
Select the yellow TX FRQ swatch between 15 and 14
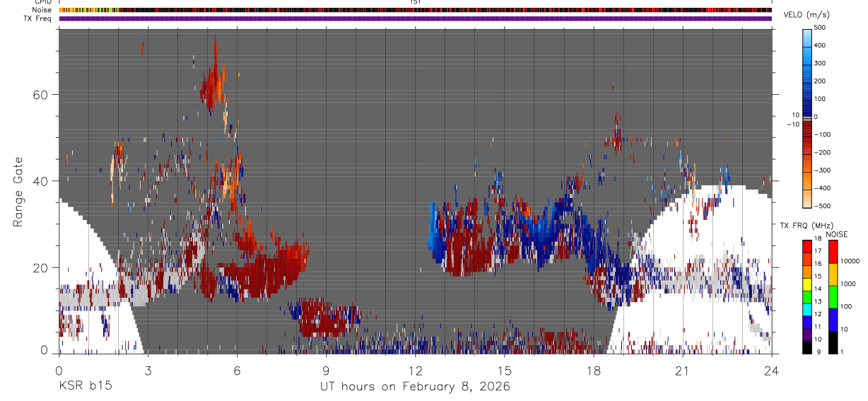point(807,284)
